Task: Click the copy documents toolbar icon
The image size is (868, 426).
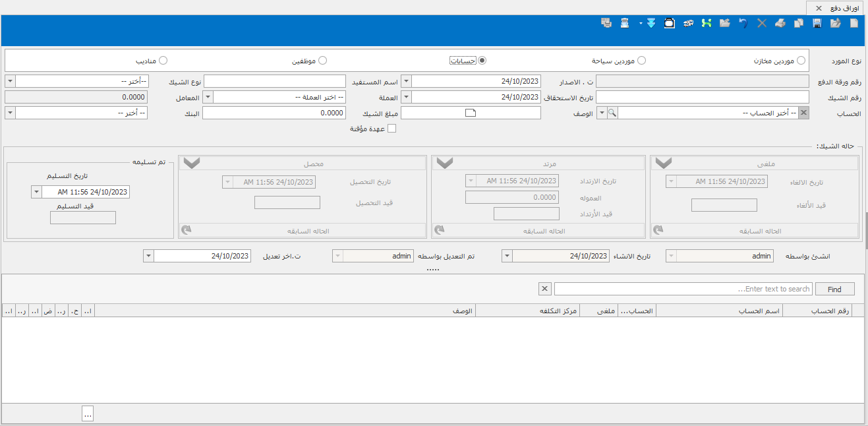Action: click(799, 23)
